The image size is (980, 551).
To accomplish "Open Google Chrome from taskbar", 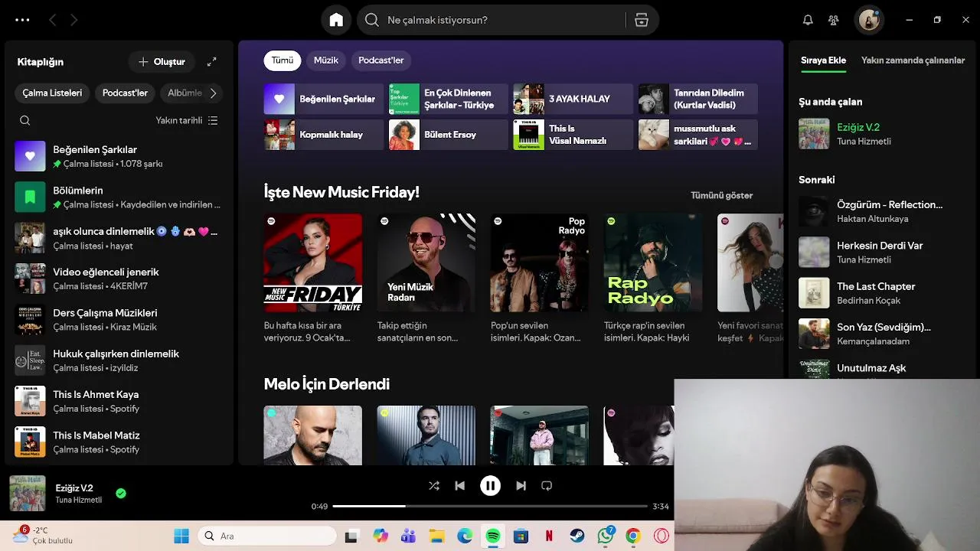I will (x=633, y=536).
